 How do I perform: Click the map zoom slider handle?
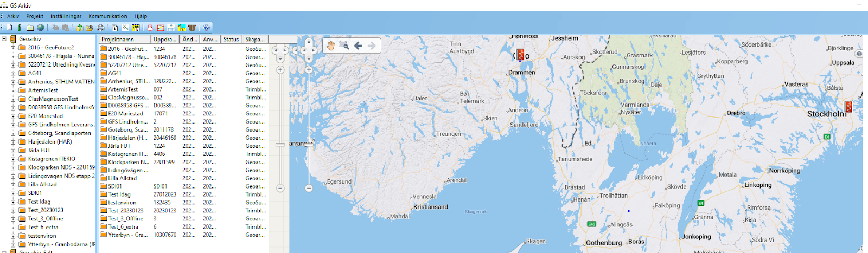(x=309, y=144)
